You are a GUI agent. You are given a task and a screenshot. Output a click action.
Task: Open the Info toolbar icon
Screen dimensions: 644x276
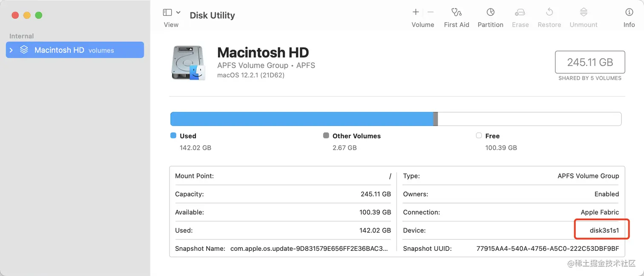coord(629,12)
